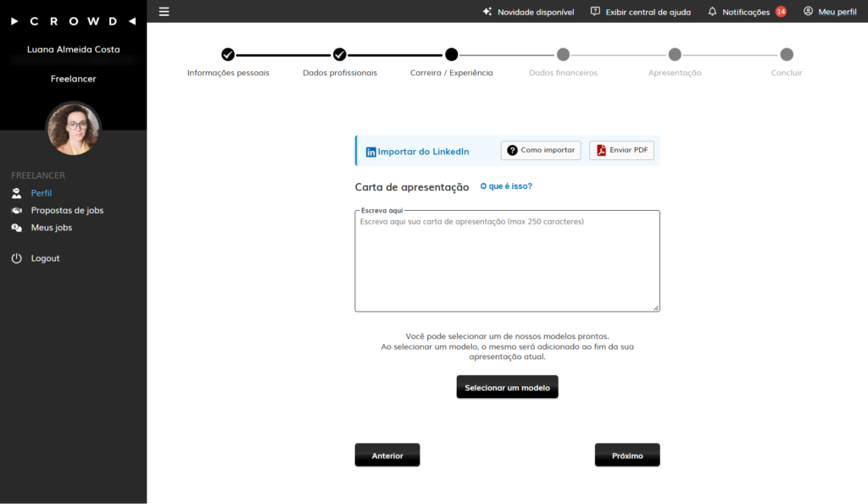Open the O que é isso link
Screen dimensions: 868x504
point(506,186)
